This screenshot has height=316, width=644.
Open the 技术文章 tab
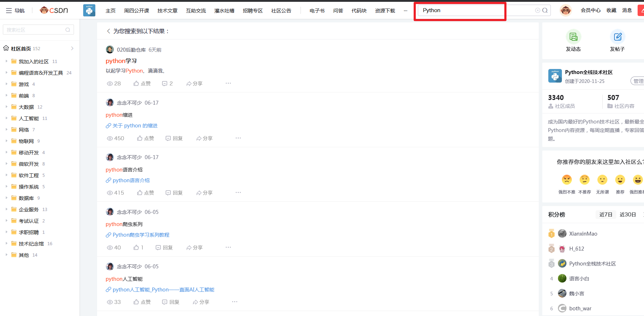point(167,11)
